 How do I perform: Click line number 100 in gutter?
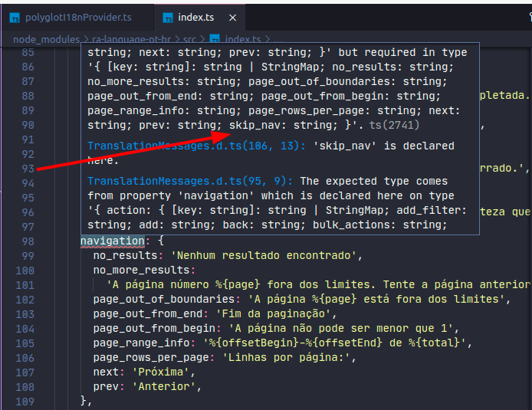[25, 271]
